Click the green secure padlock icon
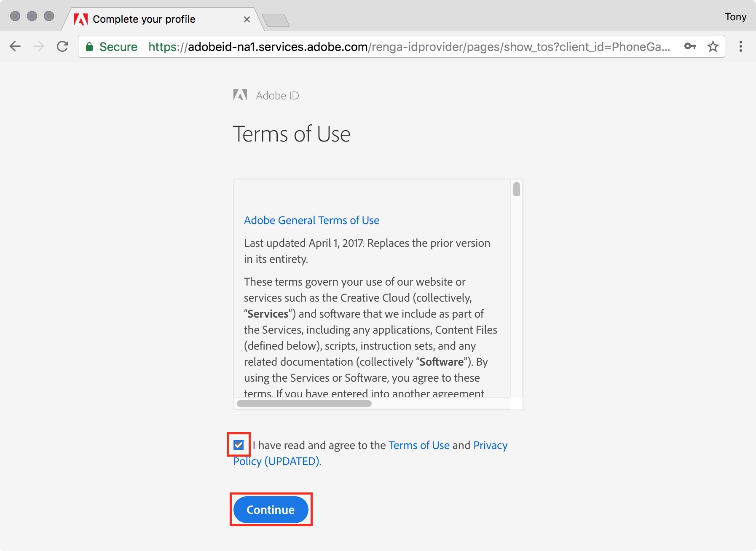Screen dimensions: 756x551 tap(89, 47)
